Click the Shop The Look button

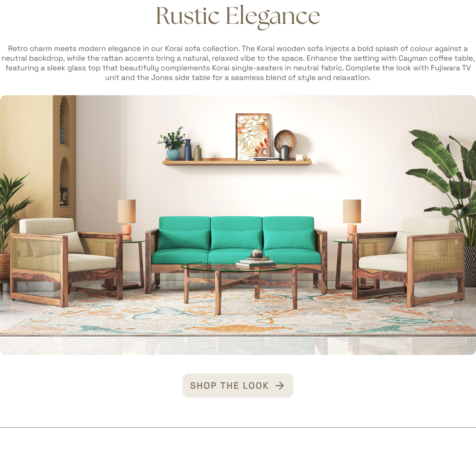coord(238,385)
